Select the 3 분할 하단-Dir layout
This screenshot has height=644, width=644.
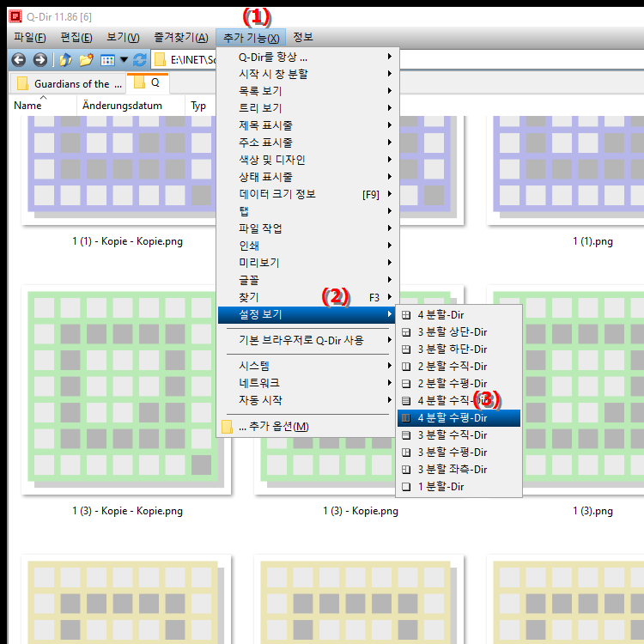pos(459,349)
